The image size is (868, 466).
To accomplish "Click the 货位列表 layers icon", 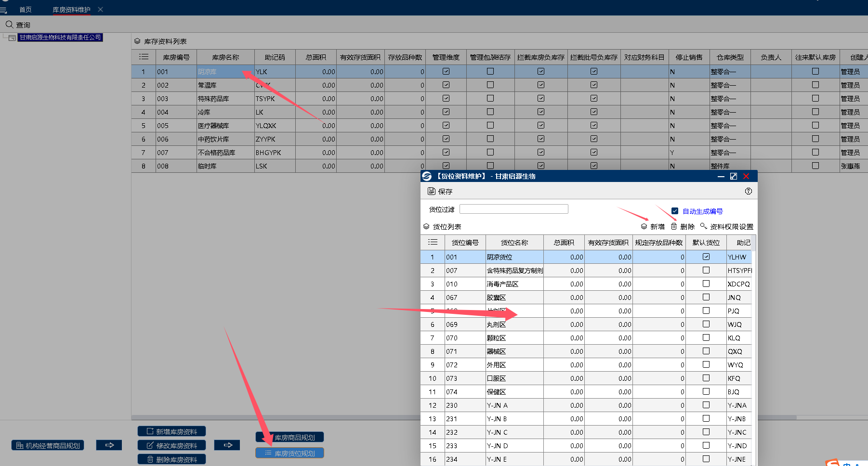I will click(x=426, y=226).
